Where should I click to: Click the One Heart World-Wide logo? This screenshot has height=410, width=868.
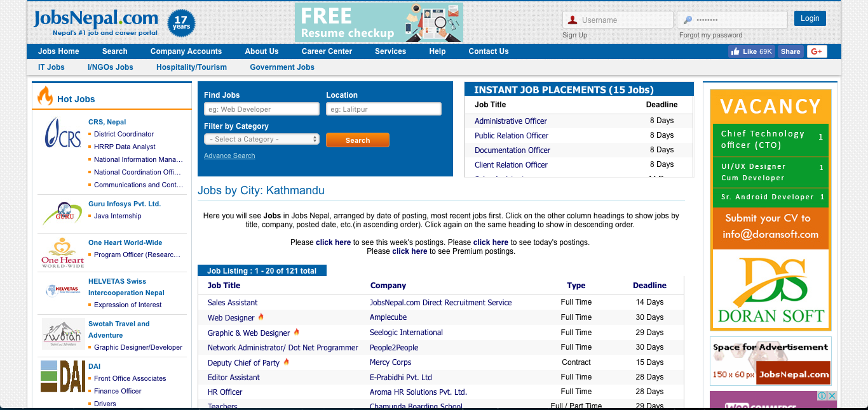[62, 252]
